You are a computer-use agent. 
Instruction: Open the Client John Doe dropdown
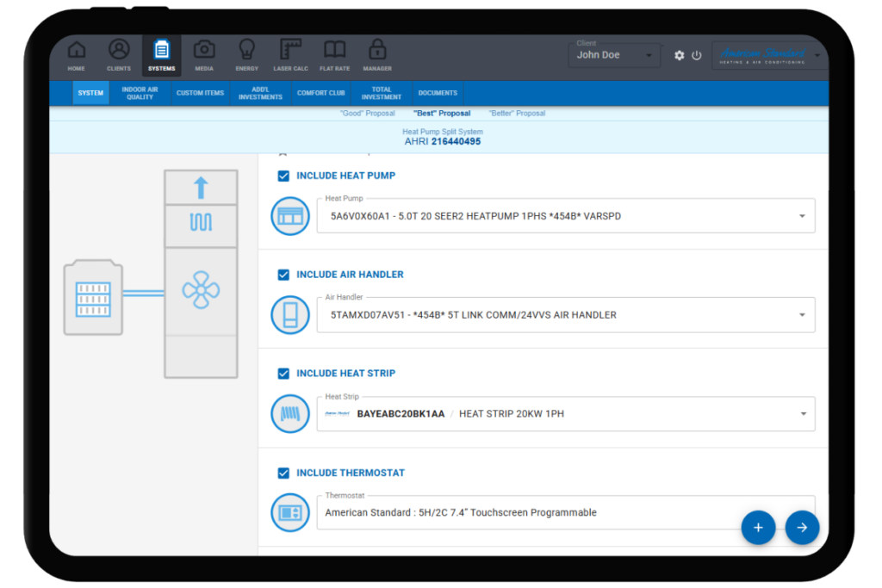tap(615, 55)
